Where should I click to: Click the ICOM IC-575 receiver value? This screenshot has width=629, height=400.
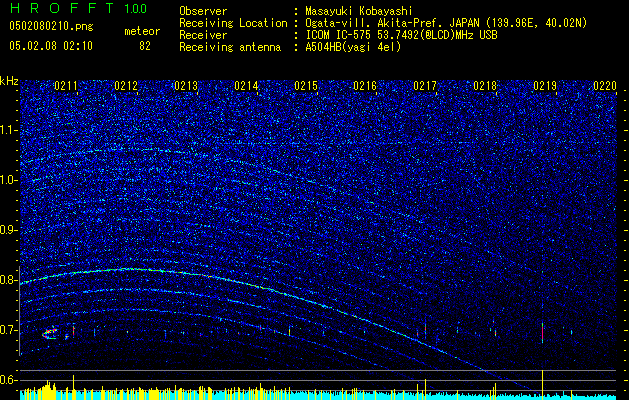pos(401,35)
